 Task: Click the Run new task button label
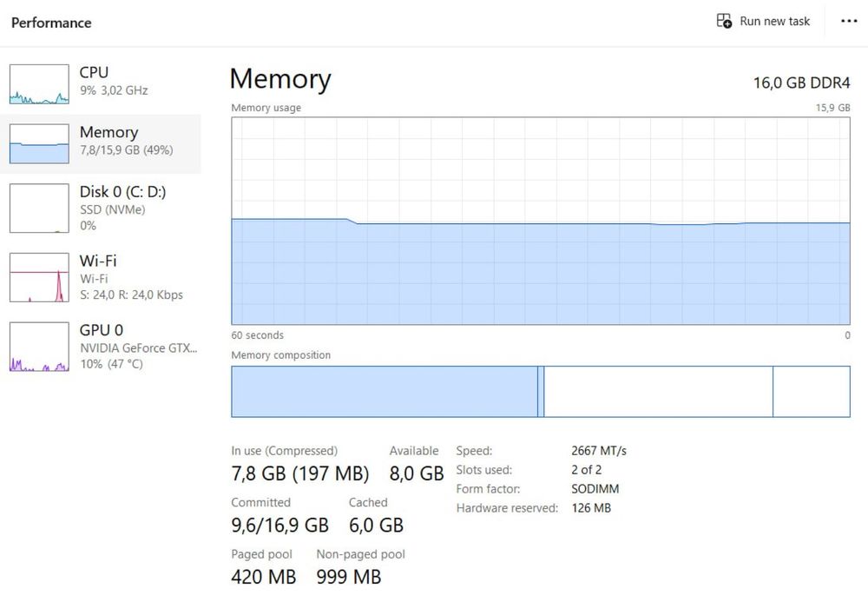click(x=774, y=21)
